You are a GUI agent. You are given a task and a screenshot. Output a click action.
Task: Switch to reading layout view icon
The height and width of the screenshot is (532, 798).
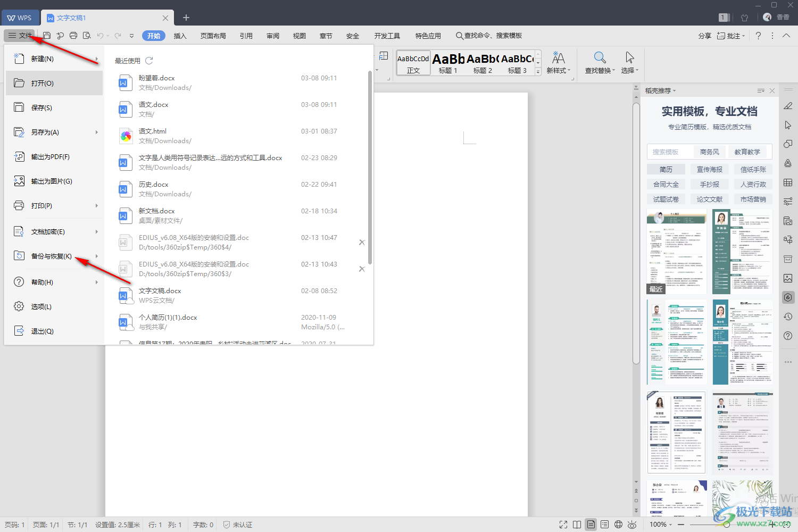pyautogui.click(x=577, y=525)
